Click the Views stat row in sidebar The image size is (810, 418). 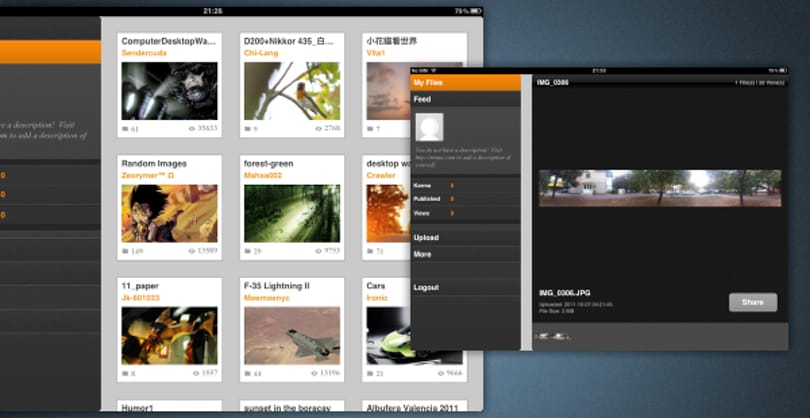click(x=465, y=213)
